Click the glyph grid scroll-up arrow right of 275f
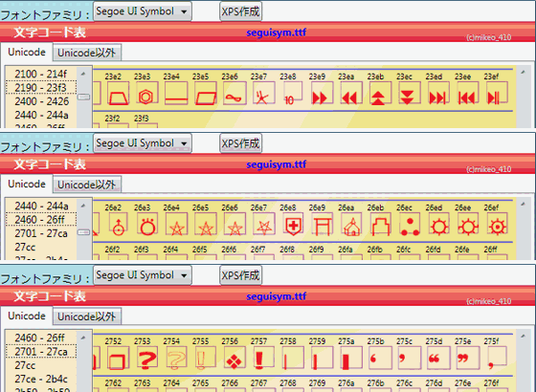Image resolution: width=536 pixels, height=392 pixels. pyautogui.click(x=523, y=336)
